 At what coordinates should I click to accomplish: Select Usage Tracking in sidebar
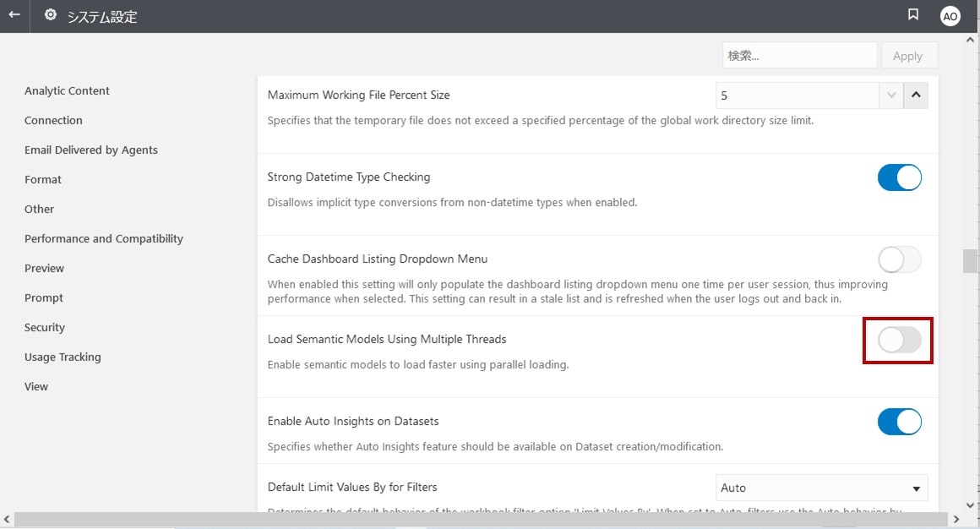[63, 357]
